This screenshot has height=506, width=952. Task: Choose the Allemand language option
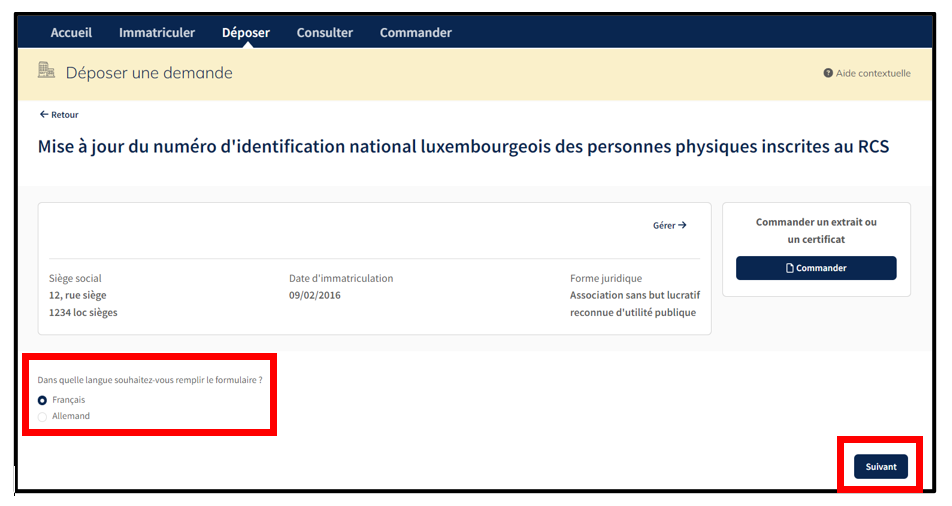[42, 416]
